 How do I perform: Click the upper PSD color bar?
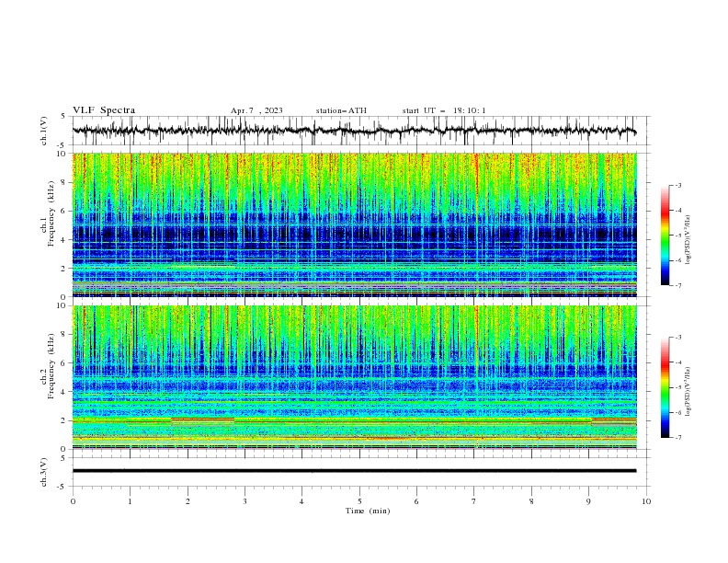(x=665, y=235)
